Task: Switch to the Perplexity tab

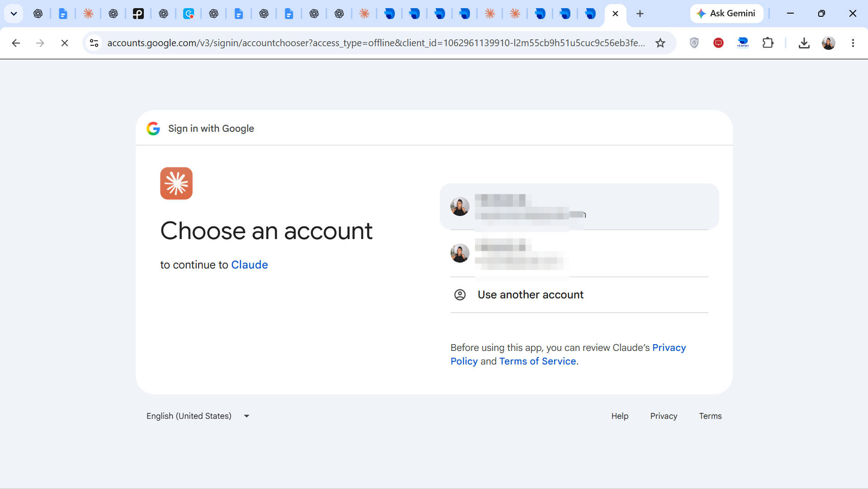Action: (138, 14)
